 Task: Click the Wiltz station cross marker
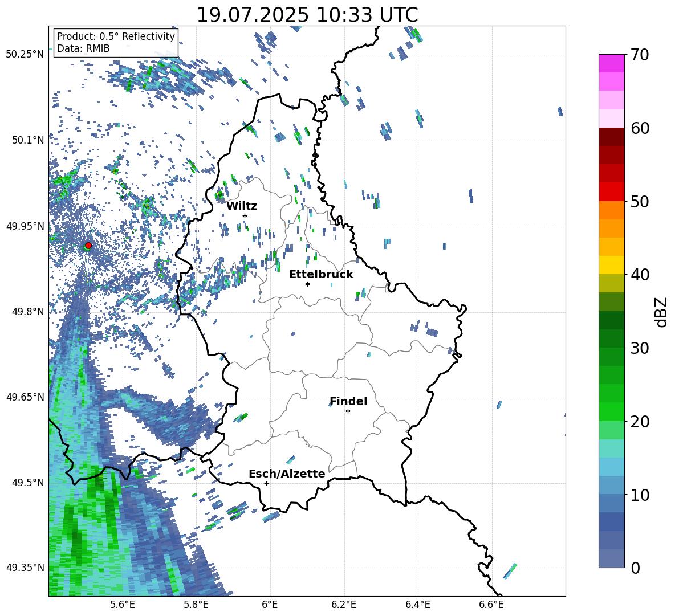click(245, 215)
